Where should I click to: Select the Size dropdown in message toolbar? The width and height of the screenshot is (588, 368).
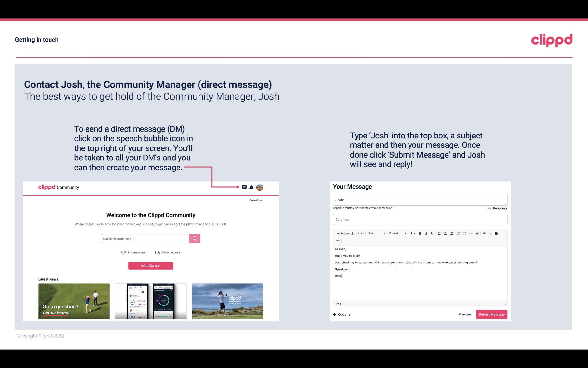click(x=375, y=234)
